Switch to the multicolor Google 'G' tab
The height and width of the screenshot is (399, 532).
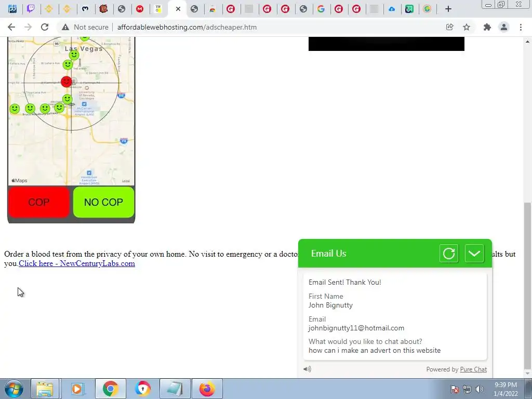(x=321, y=9)
